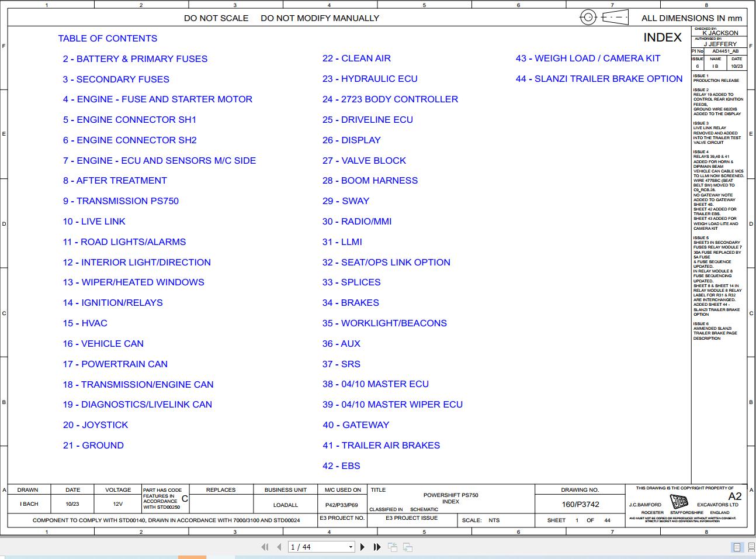Screen dimensions: 756x559
Task: Jump to 21 - Ground sheet
Action: pyautogui.click(x=93, y=446)
